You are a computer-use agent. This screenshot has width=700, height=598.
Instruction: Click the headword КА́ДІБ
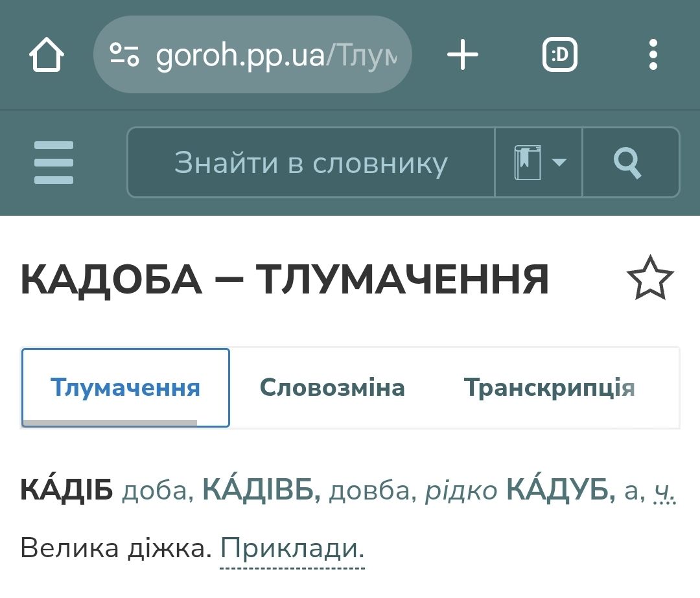tap(67, 491)
